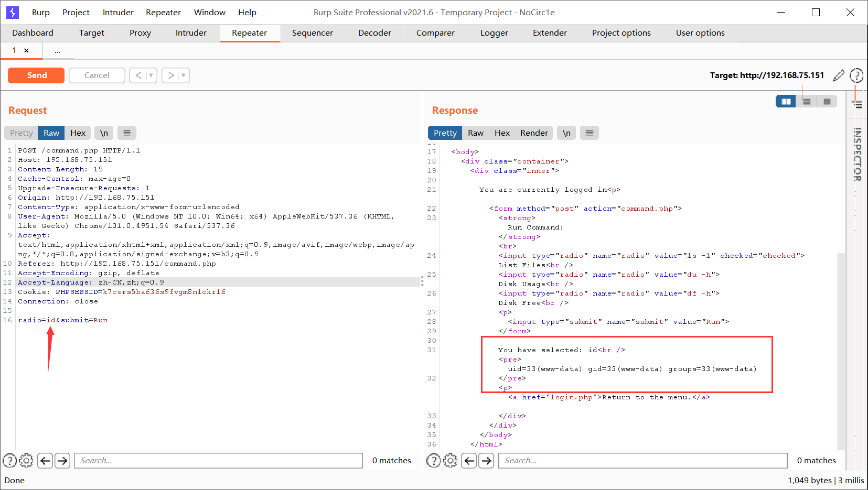The image size is (868, 490).
Task: Go to previous response search match
Action: 469,461
